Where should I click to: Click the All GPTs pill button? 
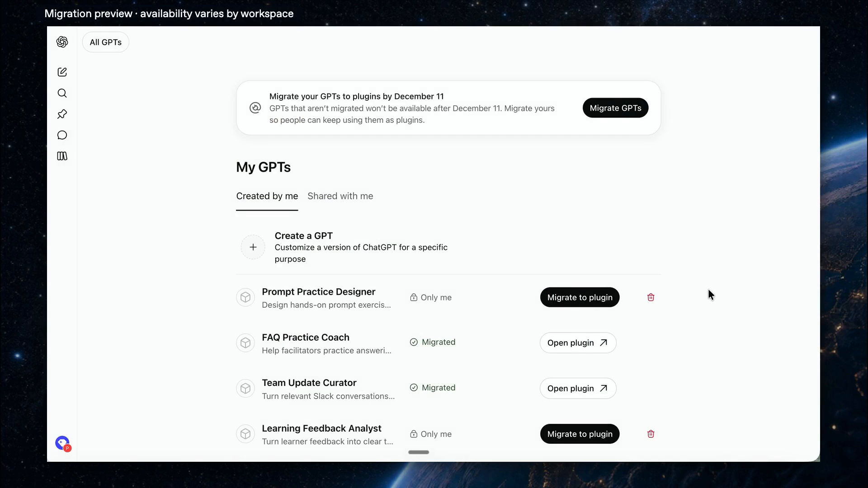(x=105, y=42)
